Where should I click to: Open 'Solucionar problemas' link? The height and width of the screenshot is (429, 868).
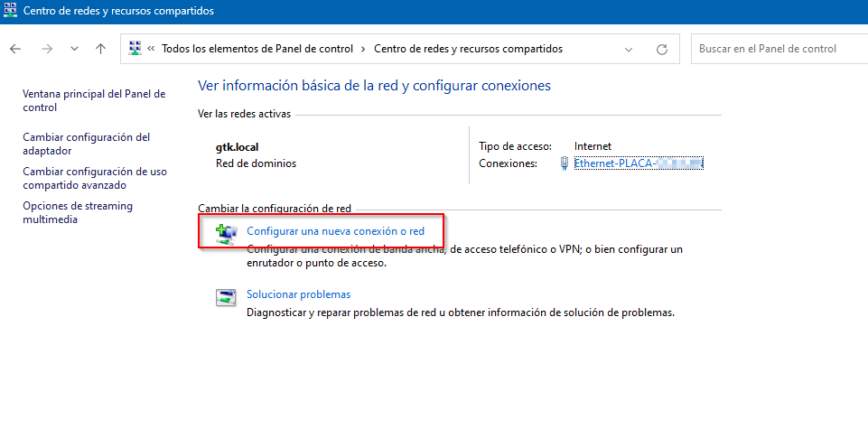(x=298, y=294)
